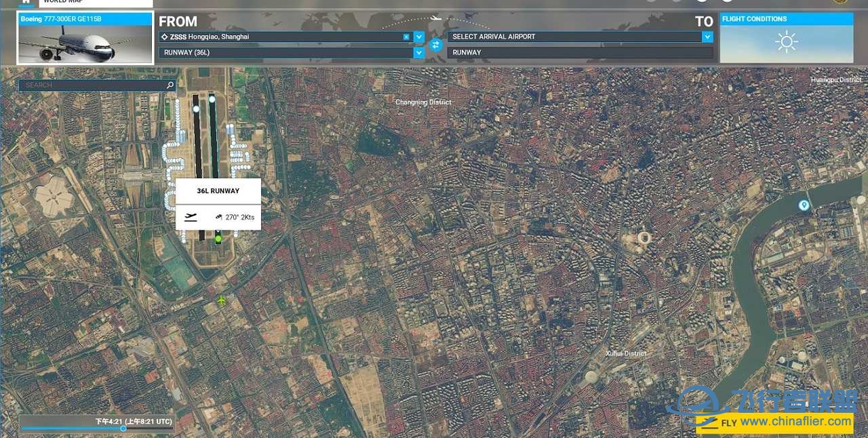This screenshot has width=868, height=438.
Task: Open the FLIGHT CONDITIONS panel header
Action: pyautogui.click(x=787, y=19)
